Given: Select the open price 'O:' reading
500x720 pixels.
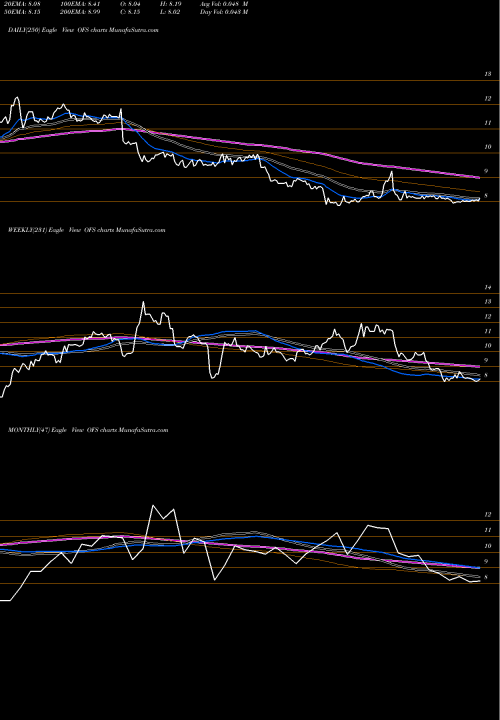Looking at the screenshot, I should point(130,4).
